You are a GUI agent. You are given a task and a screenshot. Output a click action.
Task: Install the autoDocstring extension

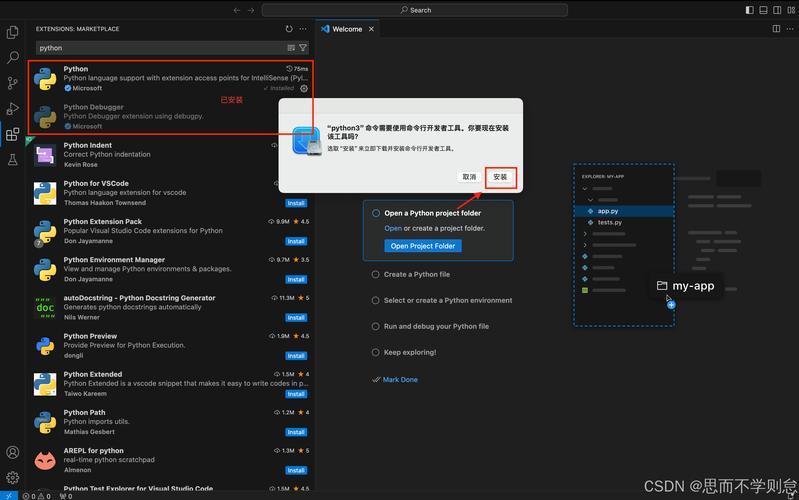pos(296,318)
